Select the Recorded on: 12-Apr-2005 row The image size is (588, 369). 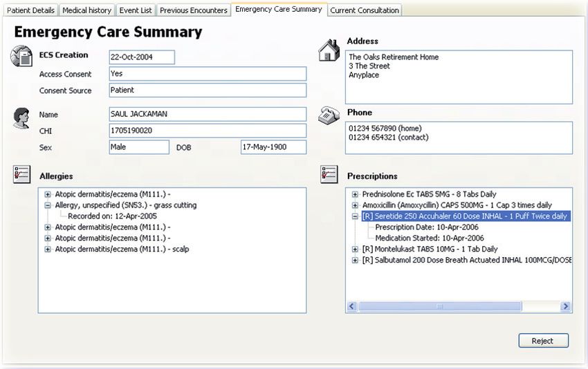[x=112, y=216]
